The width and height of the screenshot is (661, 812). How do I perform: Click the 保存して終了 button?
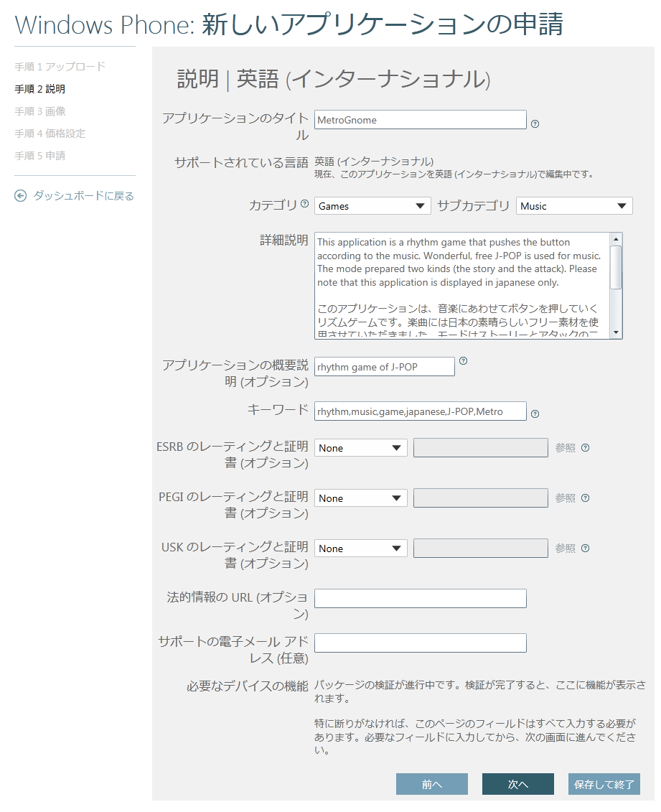(x=604, y=784)
